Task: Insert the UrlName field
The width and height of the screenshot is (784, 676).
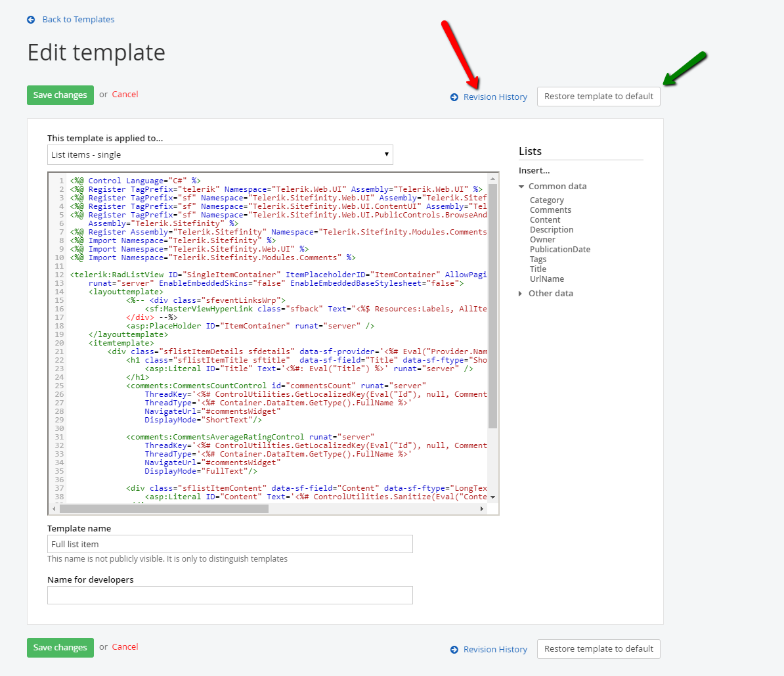Action: pos(547,279)
